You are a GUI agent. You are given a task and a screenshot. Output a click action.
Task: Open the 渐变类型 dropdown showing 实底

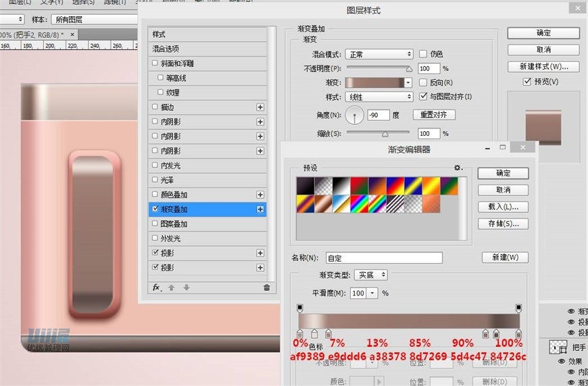click(371, 275)
